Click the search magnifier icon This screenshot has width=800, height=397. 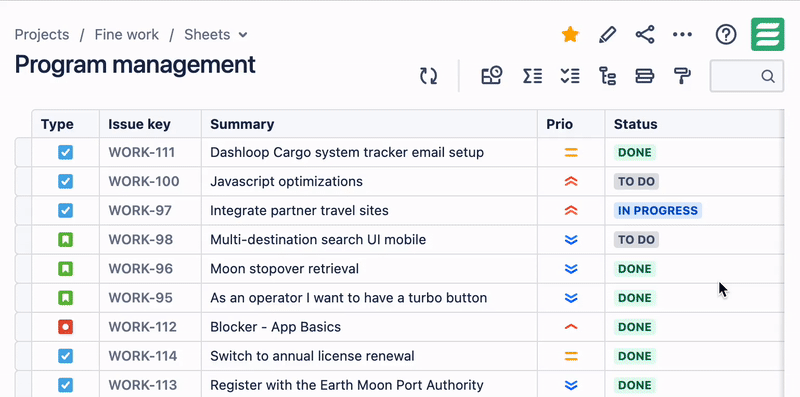768,76
